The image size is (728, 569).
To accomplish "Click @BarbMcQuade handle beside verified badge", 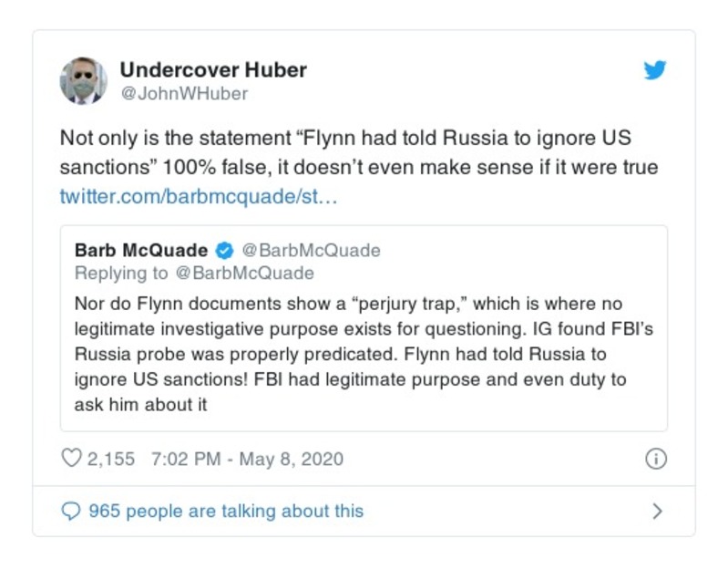I will tap(312, 251).
